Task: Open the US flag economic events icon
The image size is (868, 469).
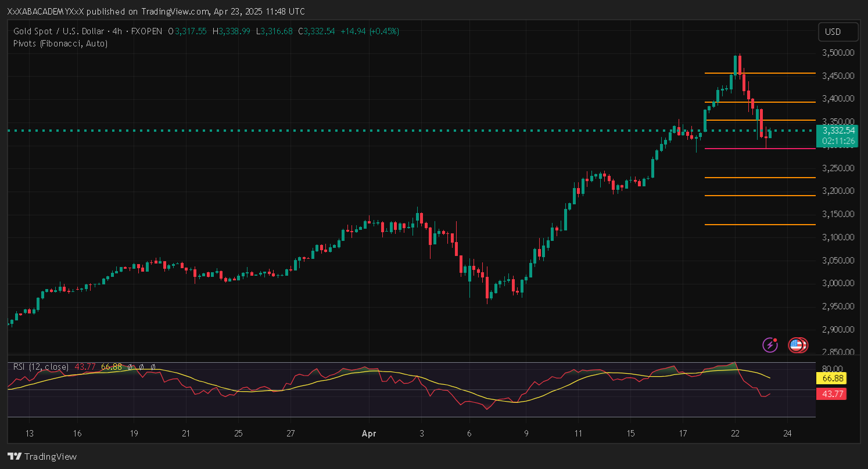Action: (797, 345)
